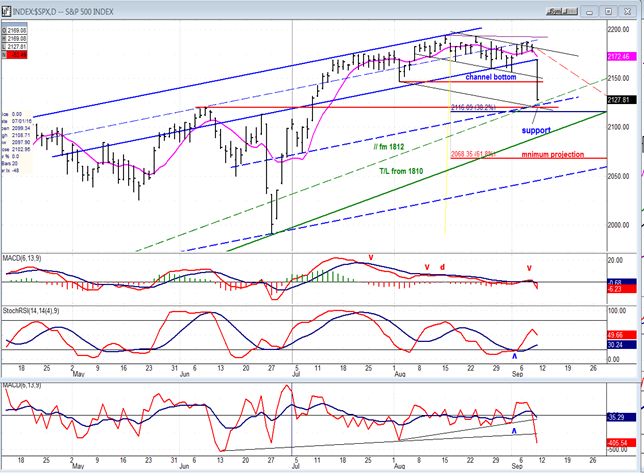
Task: Click the blue caret marker in StochRSI pane
Action: (514, 356)
